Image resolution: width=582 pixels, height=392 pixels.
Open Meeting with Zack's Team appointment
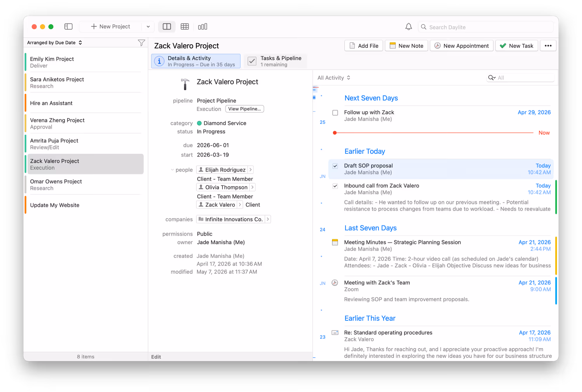click(441, 291)
